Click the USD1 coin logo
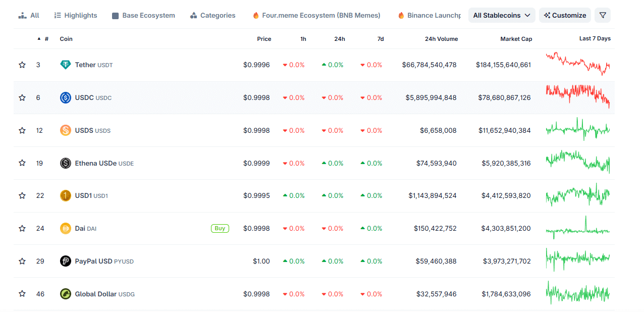This screenshot has width=644, height=312. 66,195
